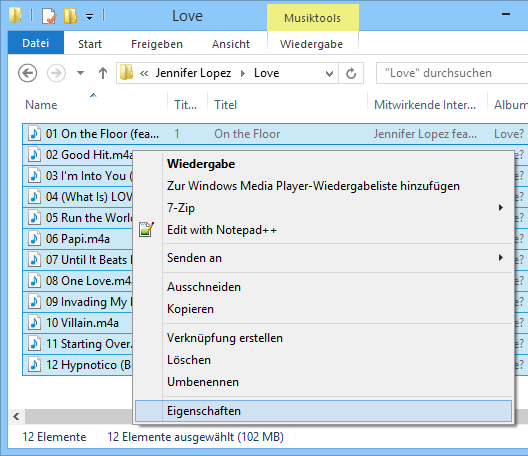The height and width of the screenshot is (456, 528).
Task: Choose Umbenennen in the context menu
Action: [323, 382]
